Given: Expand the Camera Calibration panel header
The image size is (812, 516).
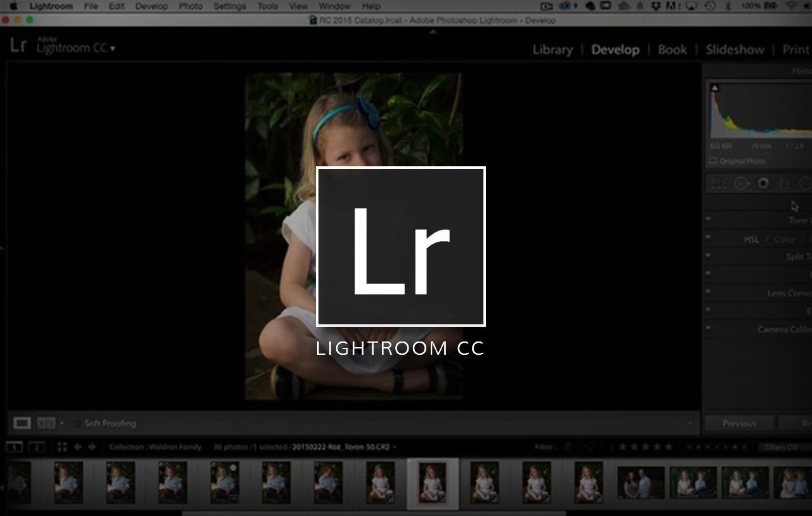Looking at the screenshot, I should tap(758, 329).
